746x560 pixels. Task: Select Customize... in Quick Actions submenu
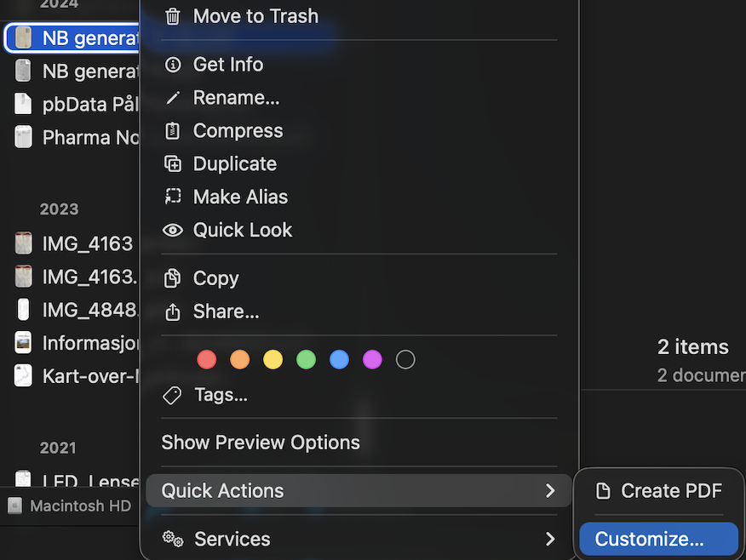pyautogui.click(x=649, y=539)
